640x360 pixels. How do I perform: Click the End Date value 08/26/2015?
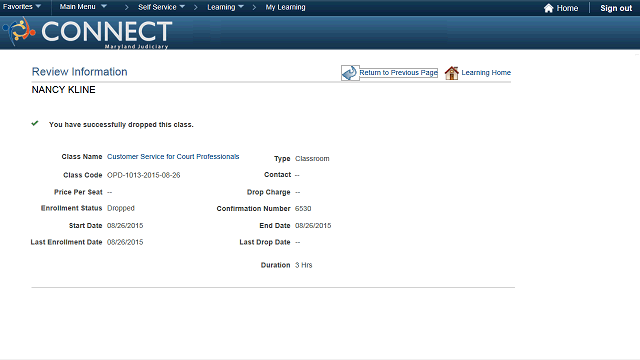pos(313,226)
